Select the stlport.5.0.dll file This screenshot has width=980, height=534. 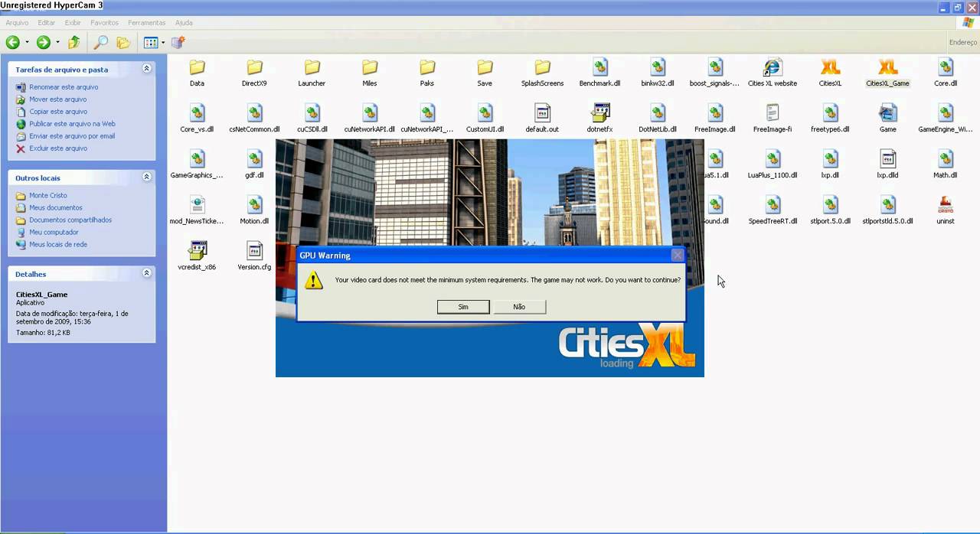[830, 211]
